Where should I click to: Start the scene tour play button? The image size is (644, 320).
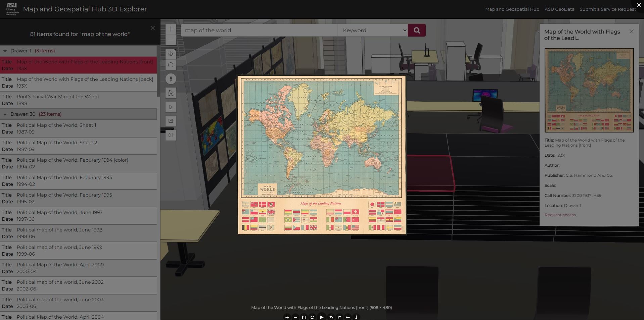point(171,107)
